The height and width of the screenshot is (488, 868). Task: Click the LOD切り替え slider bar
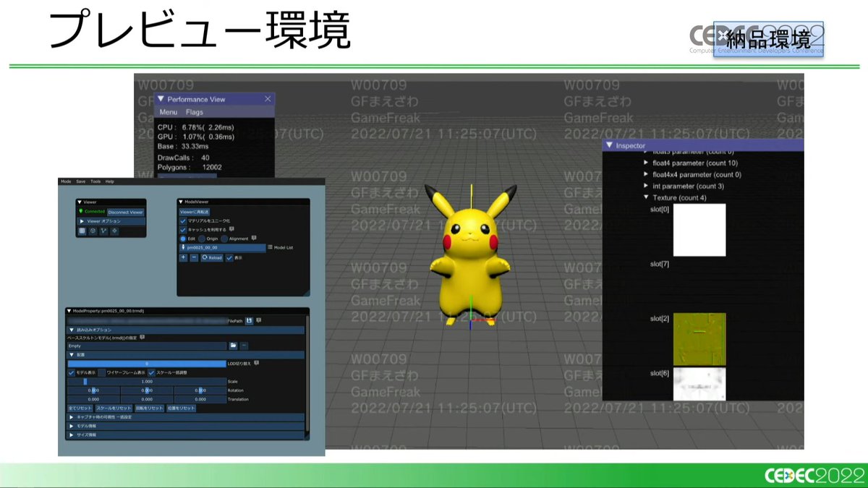(147, 364)
